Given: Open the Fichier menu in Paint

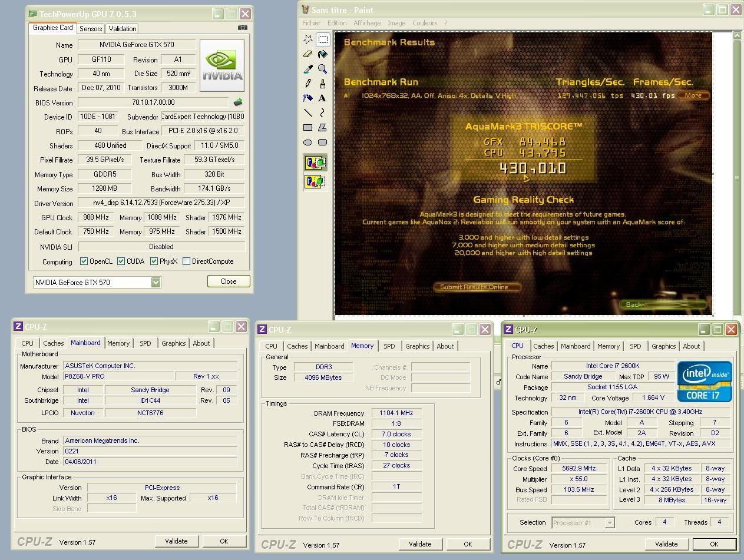Looking at the screenshot, I should 311,23.
